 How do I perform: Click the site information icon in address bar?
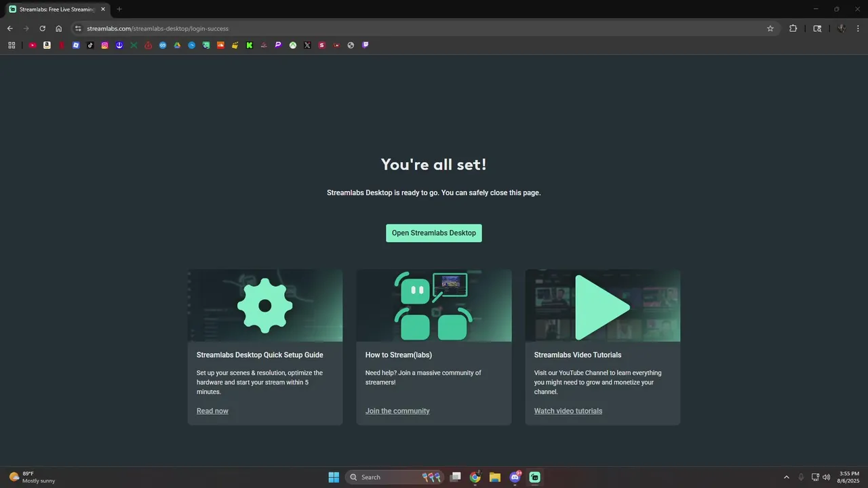[x=78, y=28]
